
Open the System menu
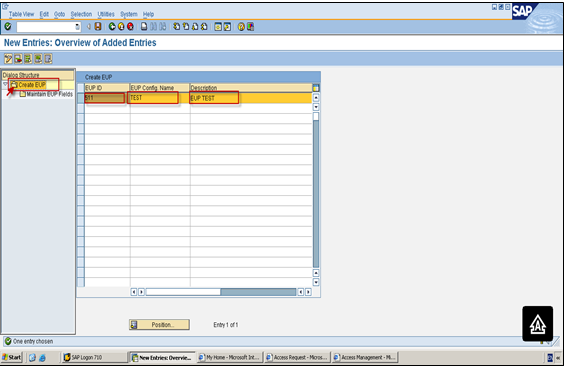coord(129,14)
